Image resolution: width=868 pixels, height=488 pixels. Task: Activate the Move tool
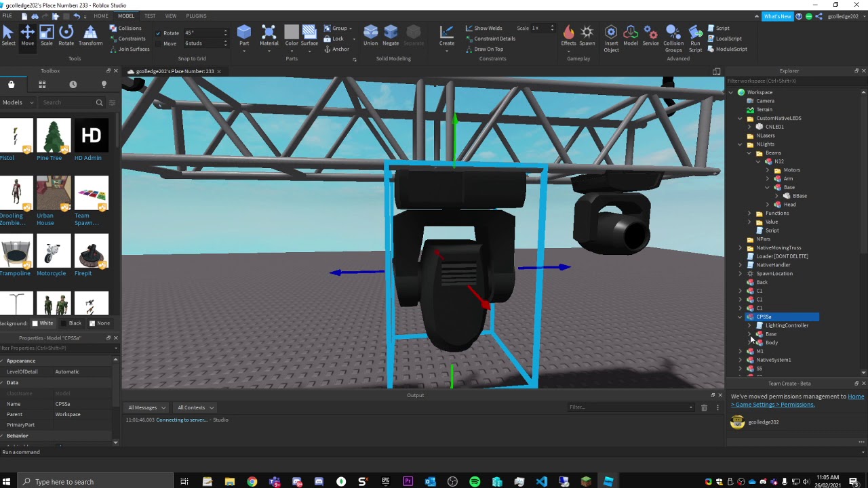point(27,35)
